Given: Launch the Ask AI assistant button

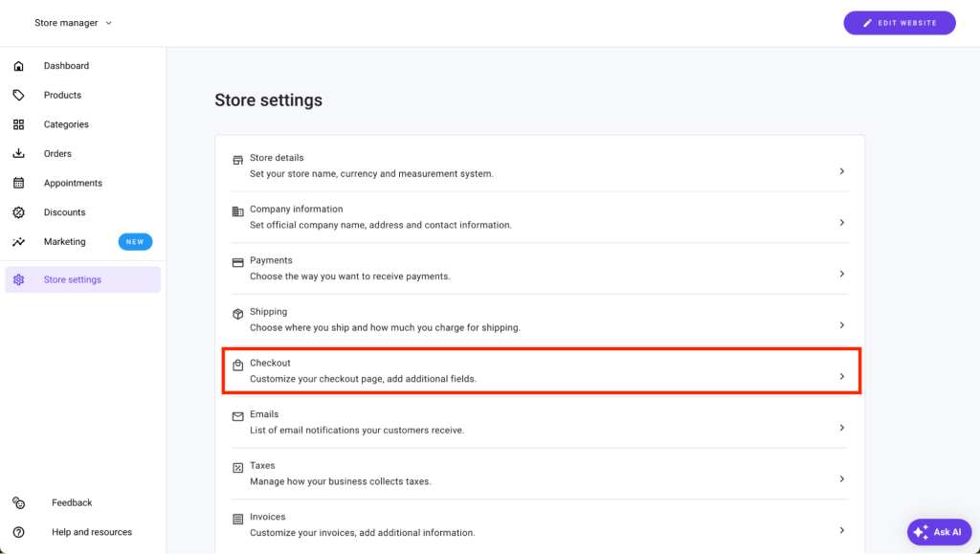Looking at the screenshot, I should click(x=939, y=532).
